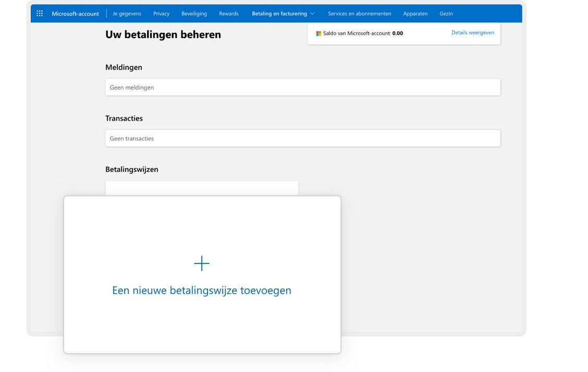588x372 pixels.
Task: Click the "Transacties" section heading
Action: tap(124, 118)
